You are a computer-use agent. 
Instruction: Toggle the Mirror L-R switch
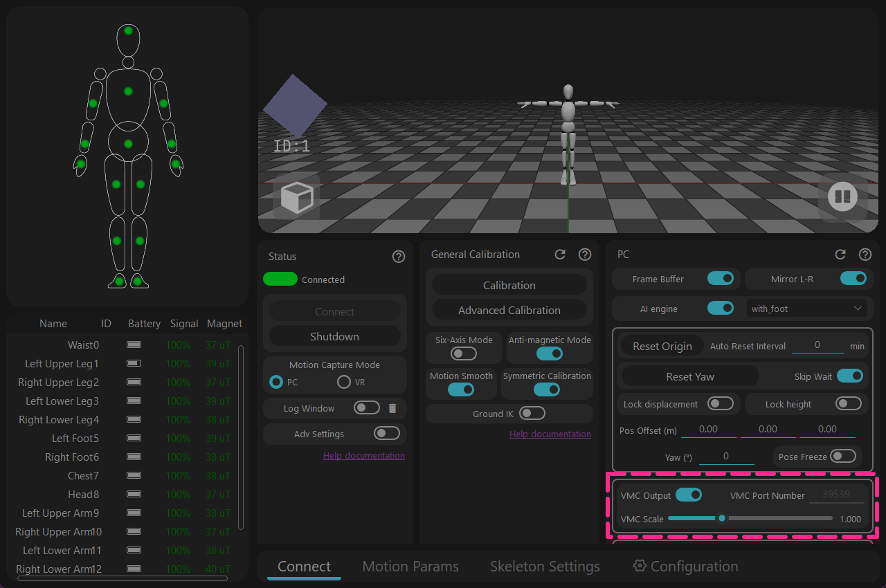click(853, 279)
